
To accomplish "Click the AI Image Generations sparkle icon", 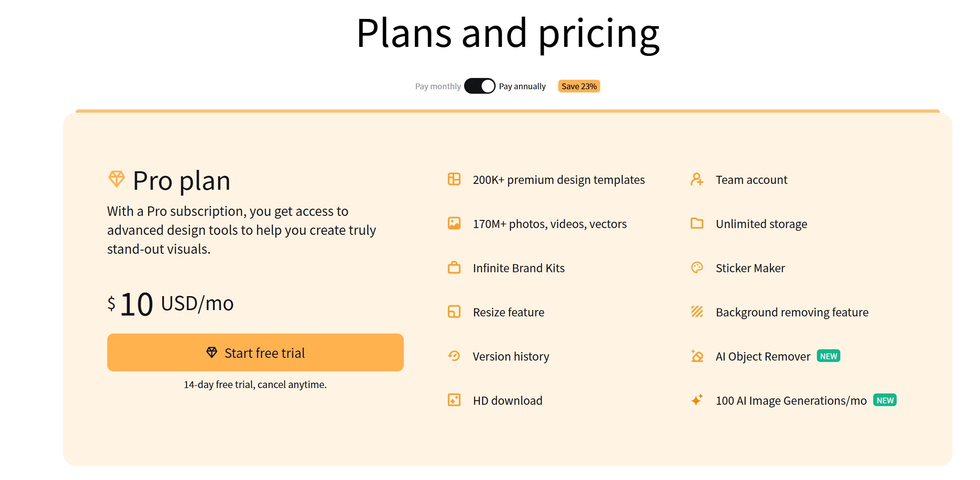I will coord(697,400).
